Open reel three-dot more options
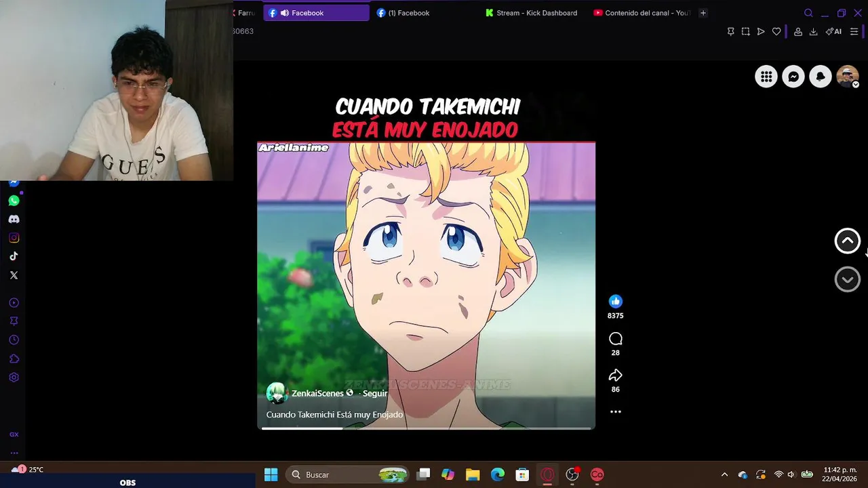Screen dimensions: 868x488 coord(615,411)
